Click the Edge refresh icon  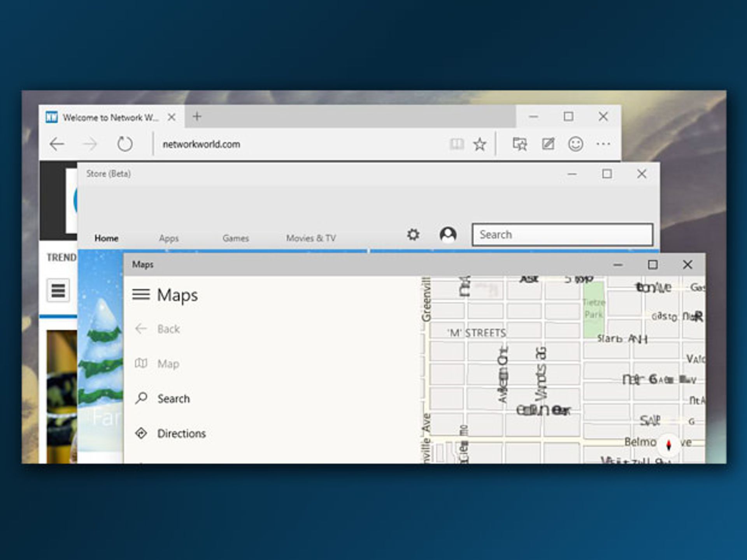(125, 144)
